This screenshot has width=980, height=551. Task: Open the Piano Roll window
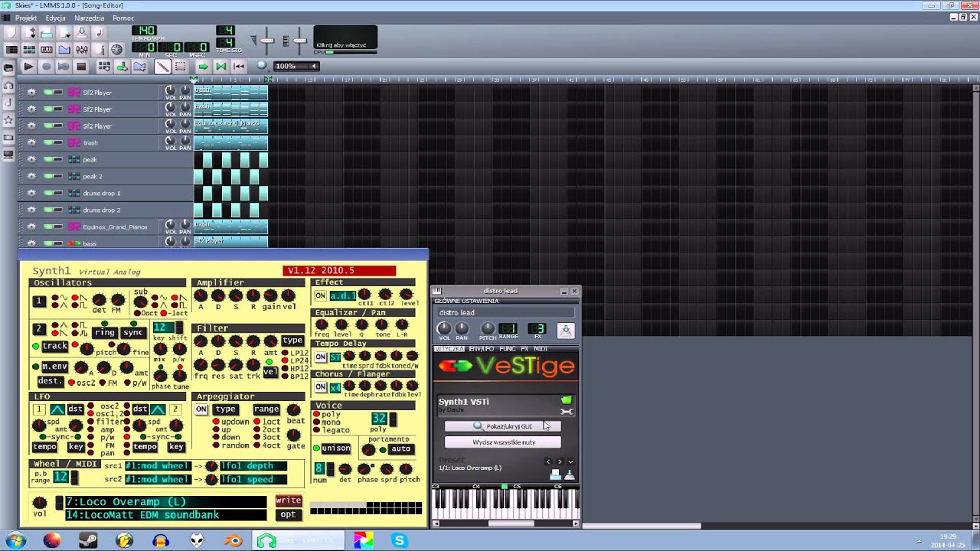pos(47,50)
